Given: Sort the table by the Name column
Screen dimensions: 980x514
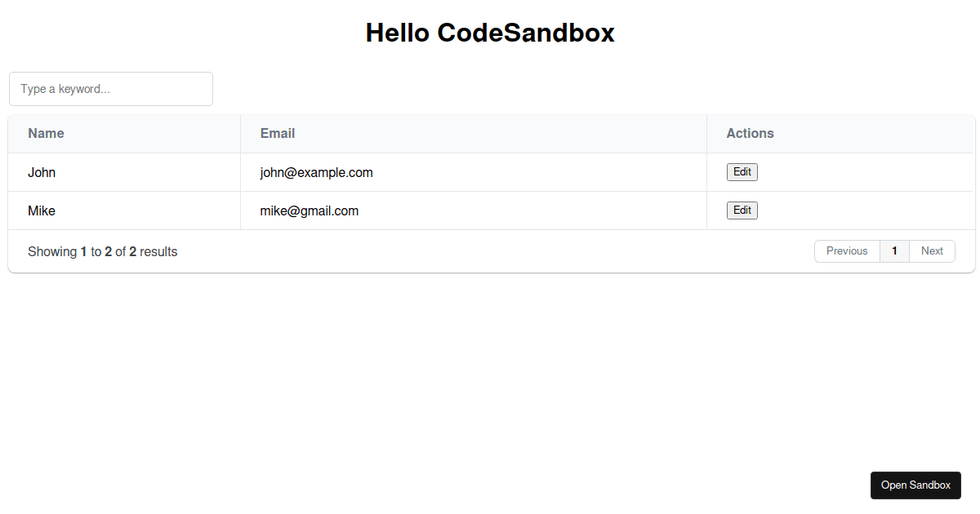Looking at the screenshot, I should (x=46, y=133).
